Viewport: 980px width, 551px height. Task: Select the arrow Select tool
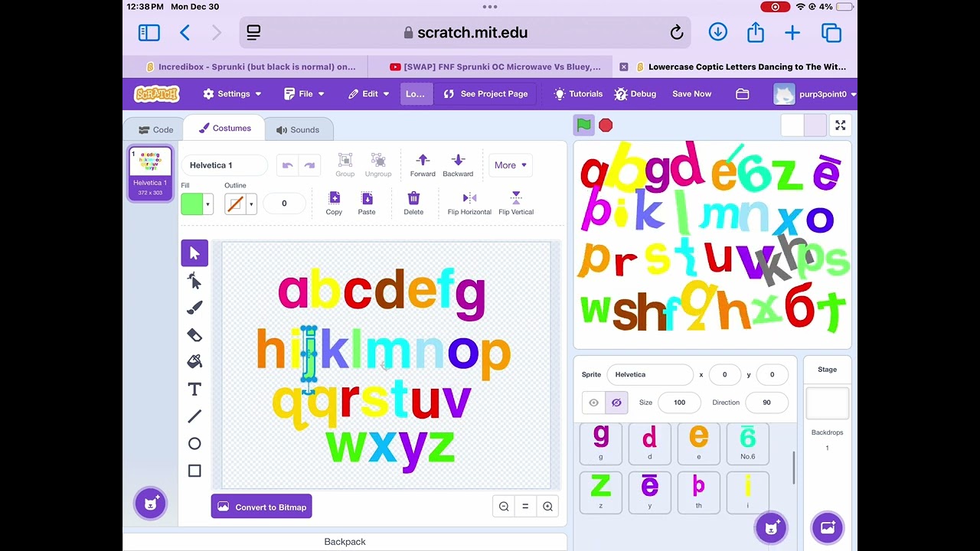click(x=194, y=253)
